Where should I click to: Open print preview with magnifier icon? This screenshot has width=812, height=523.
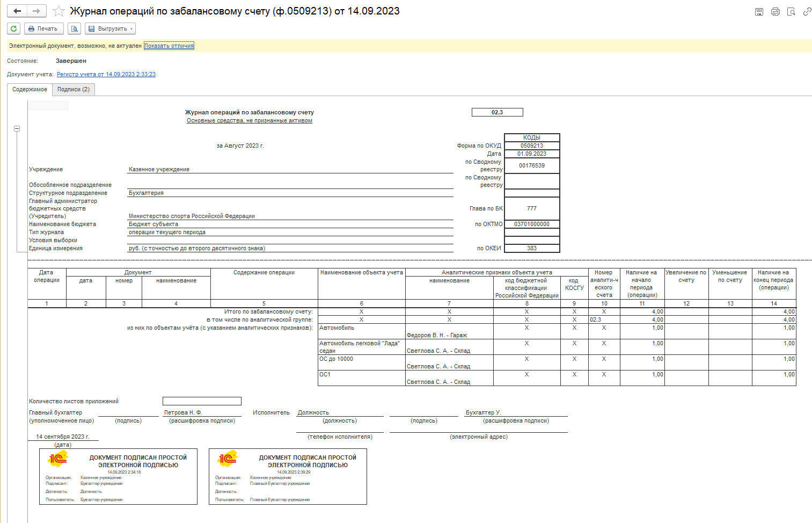click(75, 28)
